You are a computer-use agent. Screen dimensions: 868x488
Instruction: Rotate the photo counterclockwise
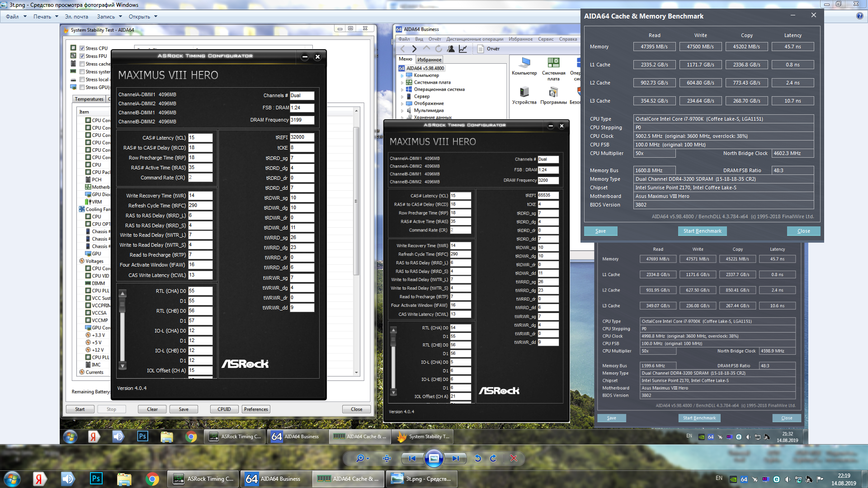pos(478,458)
